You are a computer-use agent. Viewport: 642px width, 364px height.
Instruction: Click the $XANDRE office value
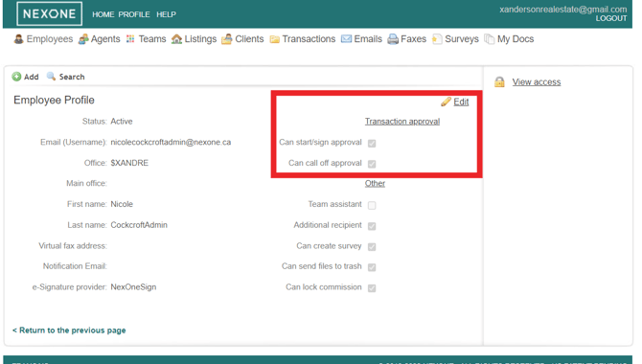coord(129,163)
